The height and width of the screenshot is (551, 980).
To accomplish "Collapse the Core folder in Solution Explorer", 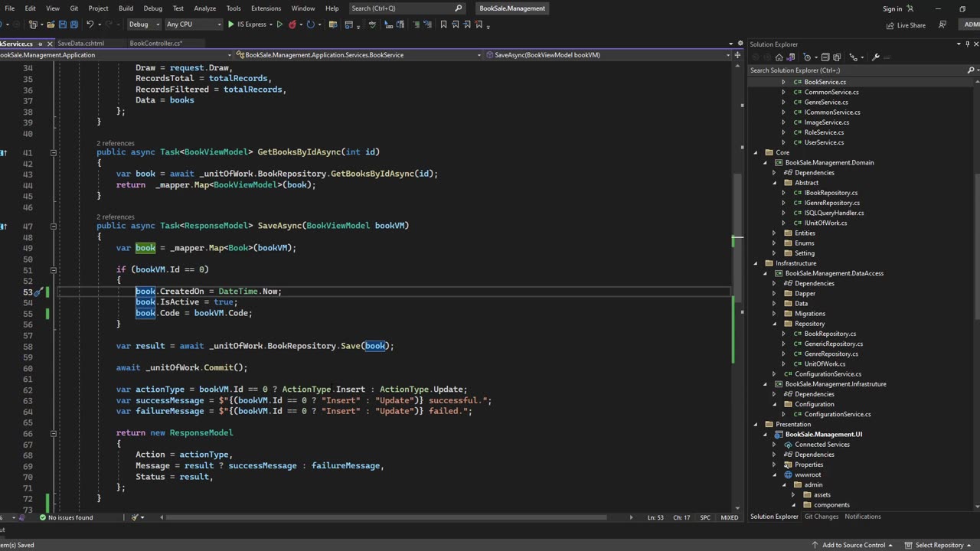I will pos(756,152).
